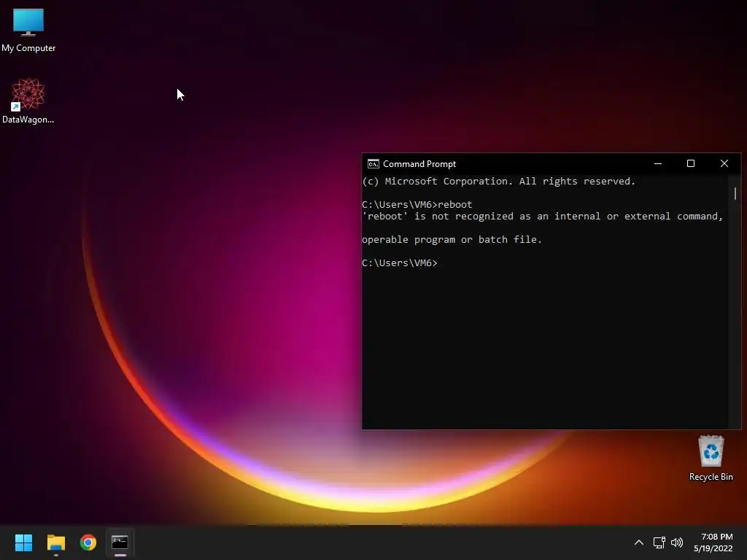Open the Windows Start menu
This screenshot has height=560, width=747.
(23, 542)
